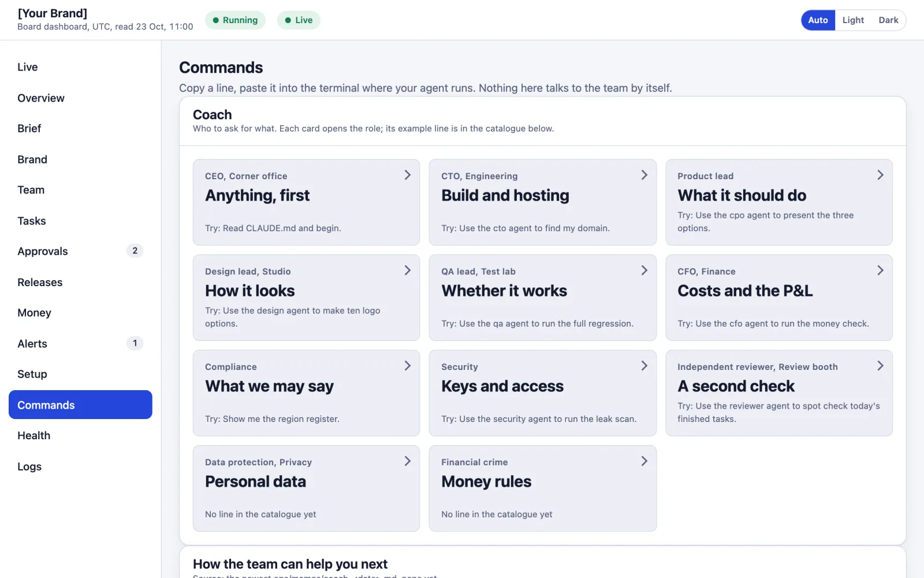Switch theme to Light
924x578 pixels.
click(x=853, y=20)
